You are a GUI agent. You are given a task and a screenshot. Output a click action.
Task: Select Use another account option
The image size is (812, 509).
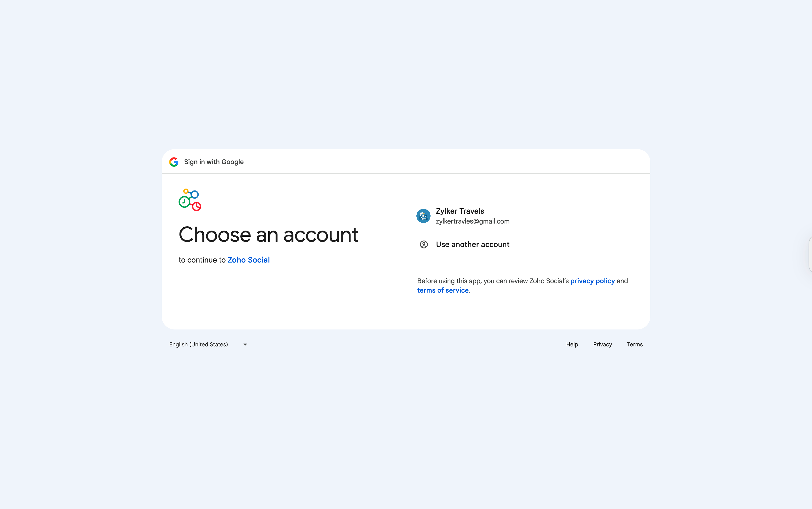pos(473,244)
